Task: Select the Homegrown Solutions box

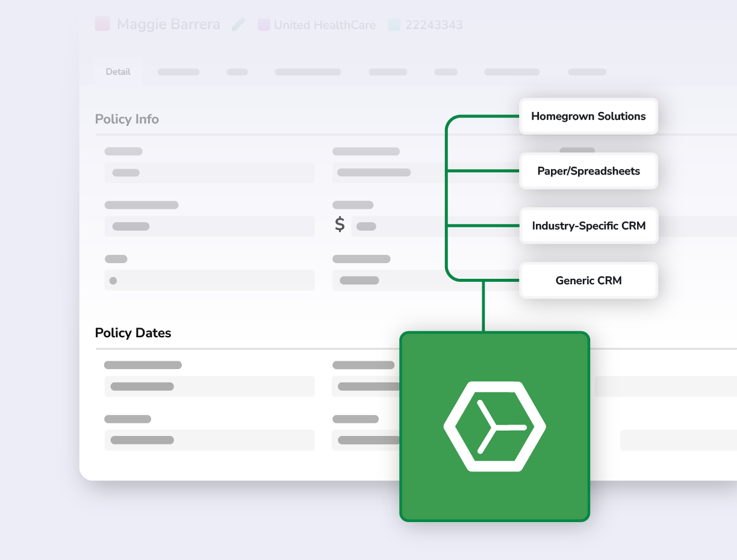Action: click(x=588, y=116)
